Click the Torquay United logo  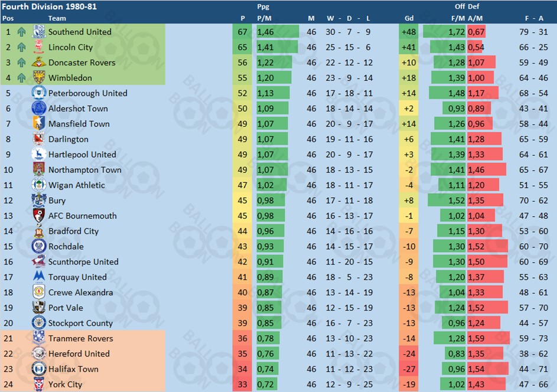(39, 277)
